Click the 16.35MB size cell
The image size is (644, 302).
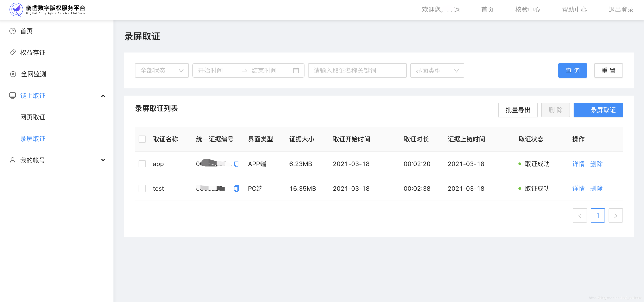point(302,188)
